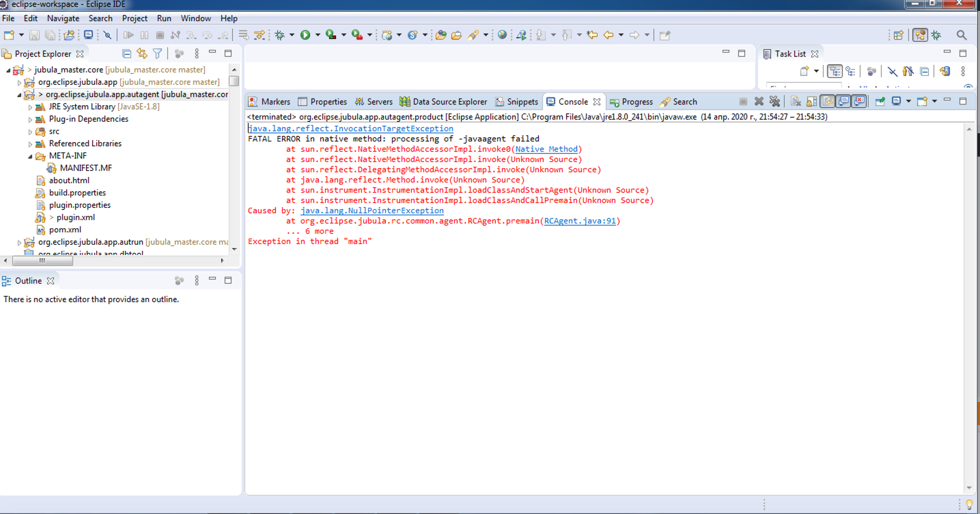Screen dimensions: 980x514
Task: Open the Native Method link
Action: coord(546,149)
